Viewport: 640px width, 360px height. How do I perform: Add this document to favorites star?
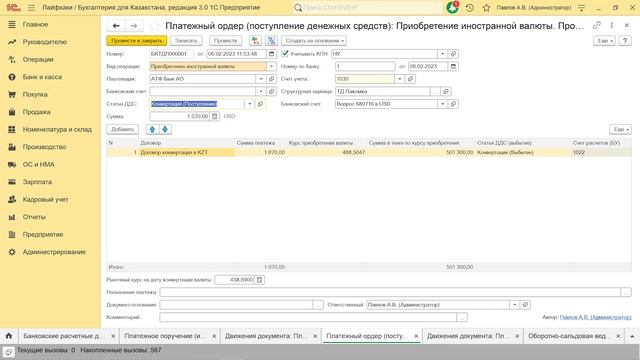click(154, 26)
